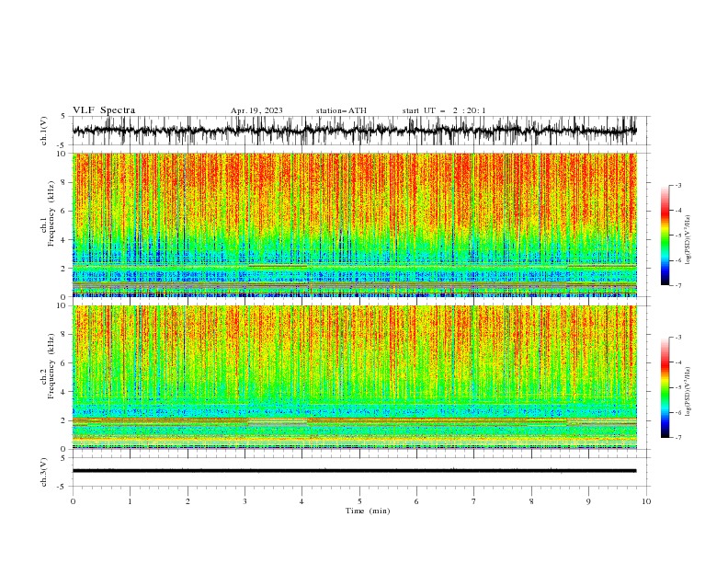Click time axis tick label '7'
This screenshot has width=728, height=563.
pyautogui.click(x=474, y=501)
